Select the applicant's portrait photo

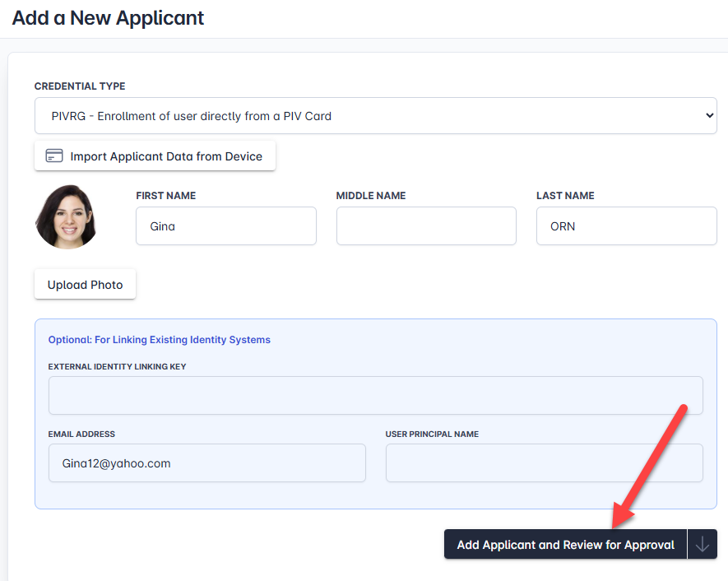tap(67, 217)
